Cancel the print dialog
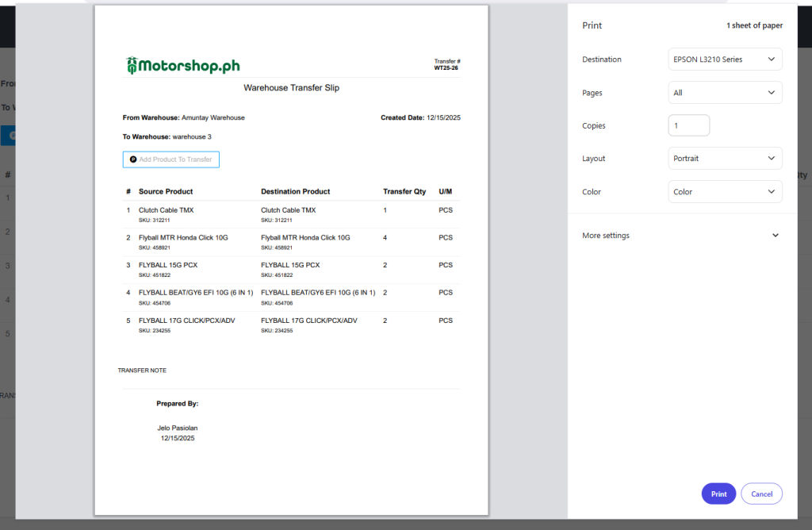The height and width of the screenshot is (530, 812). [761, 494]
